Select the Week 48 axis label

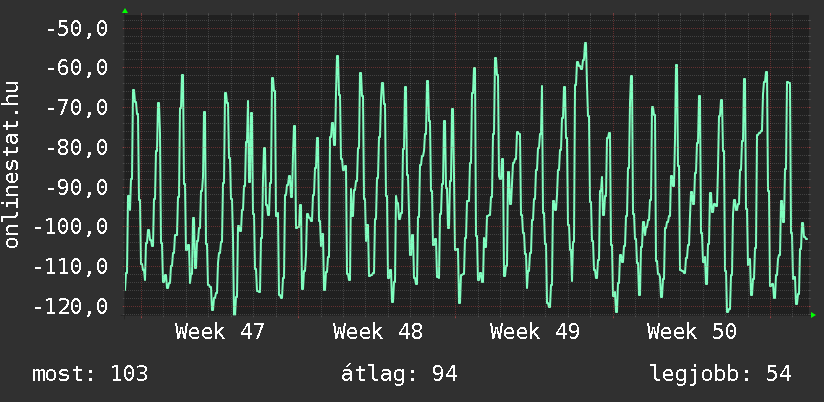(378, 332)
